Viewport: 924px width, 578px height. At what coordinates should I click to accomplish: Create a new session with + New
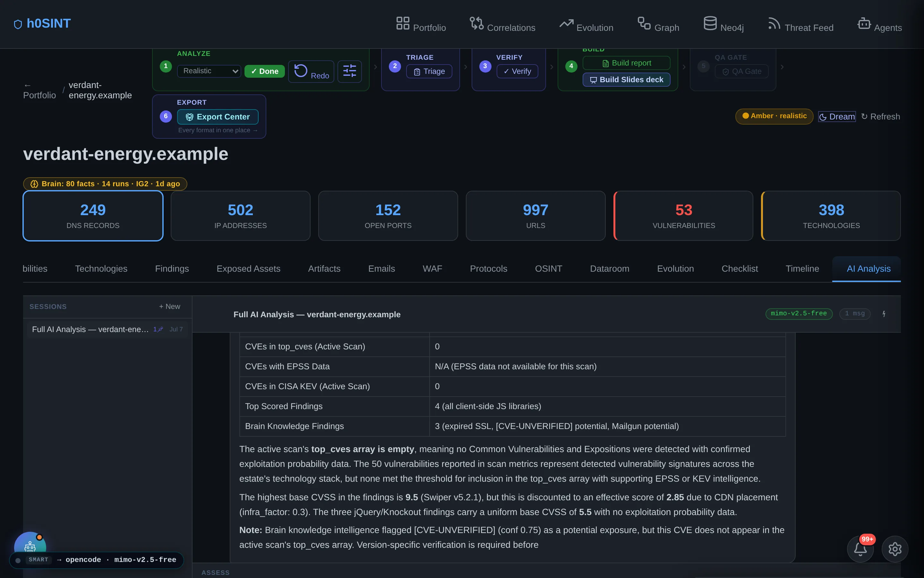click(169, 307)
